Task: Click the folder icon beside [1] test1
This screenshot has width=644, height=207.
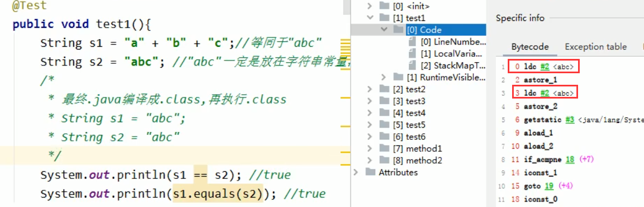Action: coord(385,18)
